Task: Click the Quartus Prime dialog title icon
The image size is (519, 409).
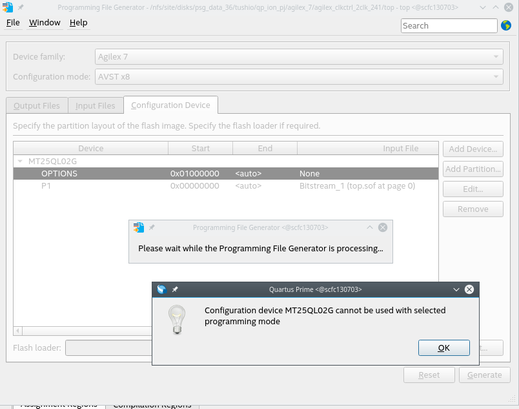Action: click(x=162, y=289)
